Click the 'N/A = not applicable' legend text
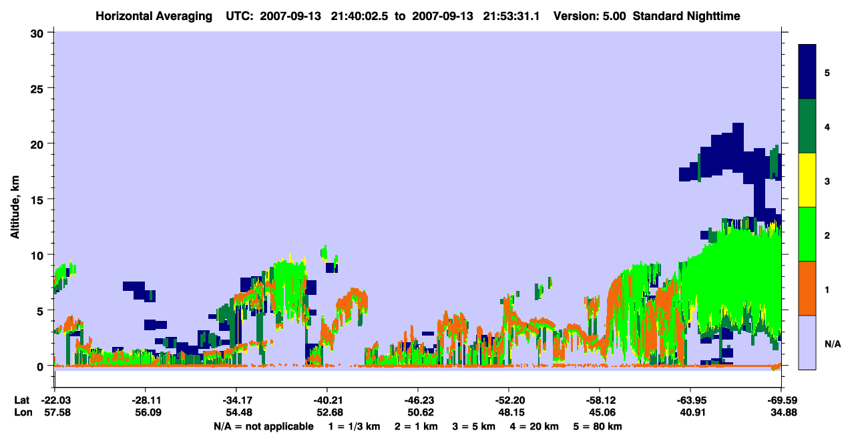 tap(263, 426)
